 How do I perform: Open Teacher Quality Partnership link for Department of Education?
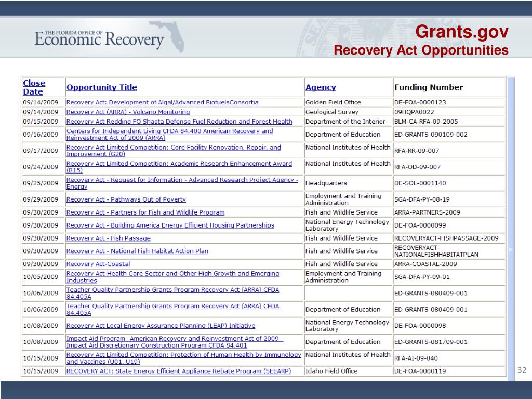point(172,310)
